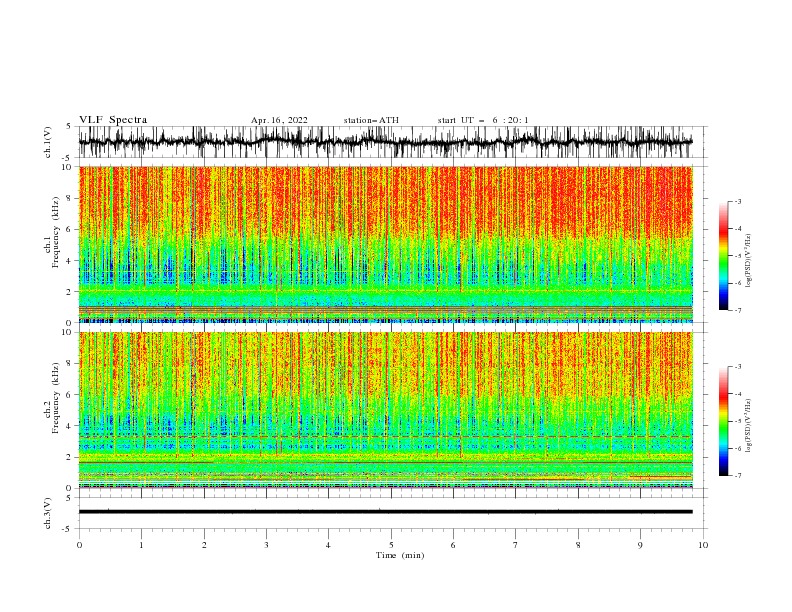Screen dimensions: 792x612
Task: Select the start UT time label
Action: point(483,120)
